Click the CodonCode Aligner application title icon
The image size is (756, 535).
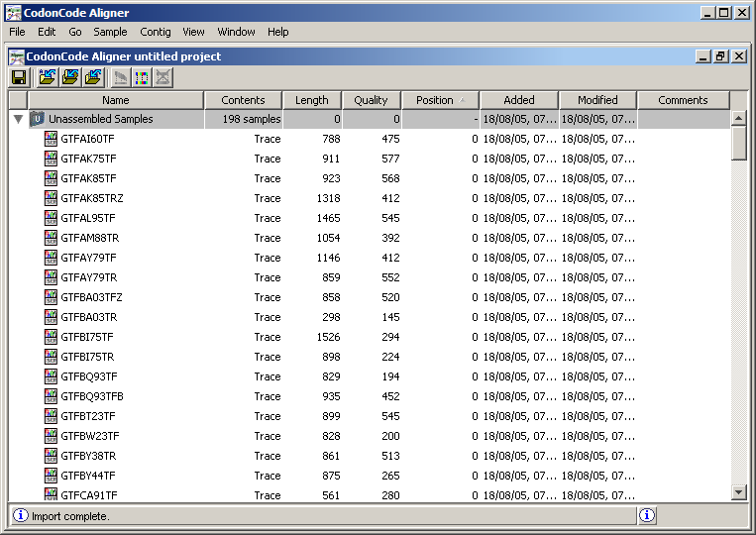coord(14,13)
